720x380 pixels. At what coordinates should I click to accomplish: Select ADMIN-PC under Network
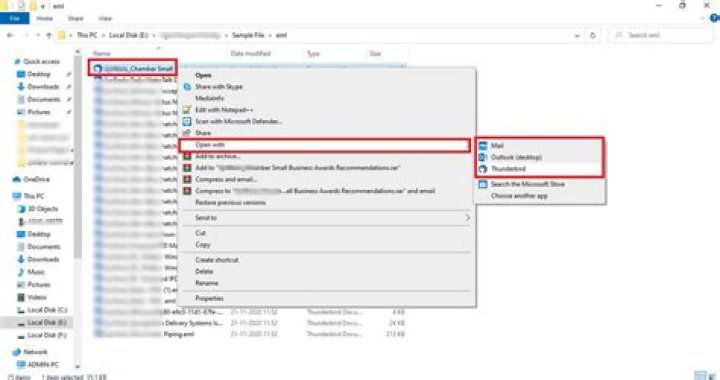(43, 364)
